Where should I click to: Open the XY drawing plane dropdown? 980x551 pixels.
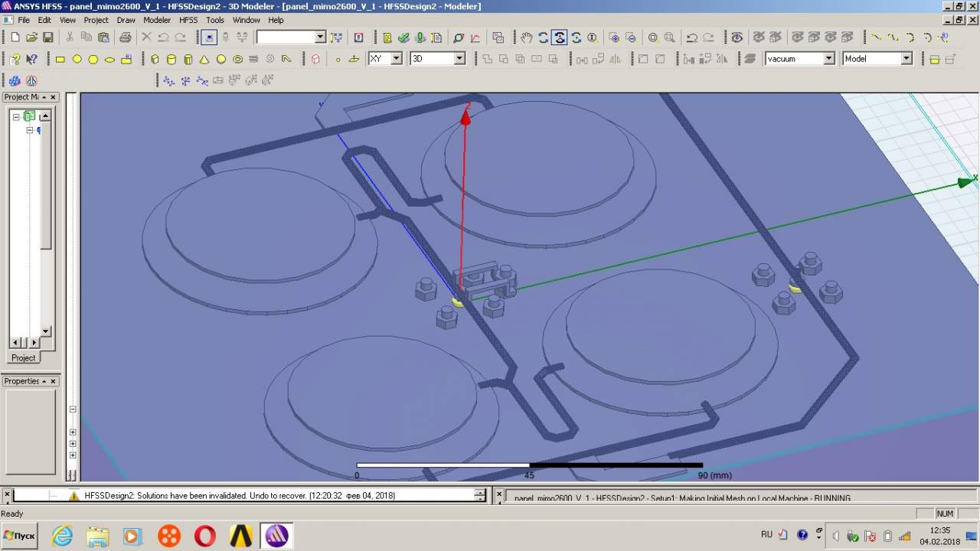click(396, 59)
